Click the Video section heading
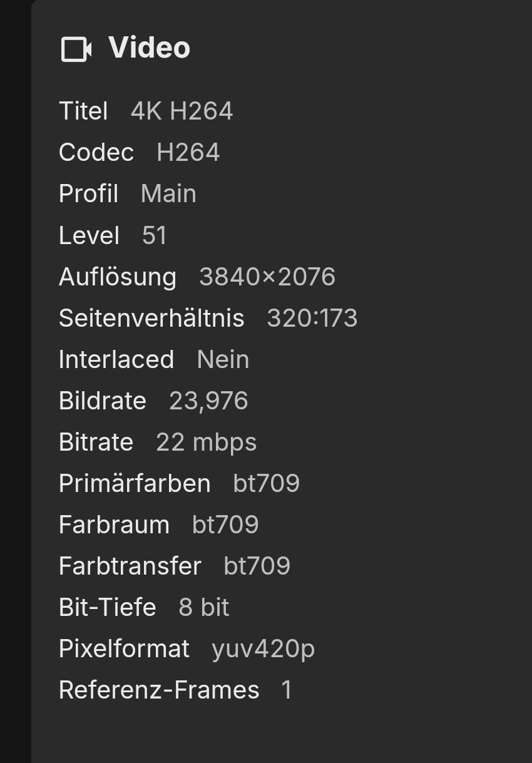This screenshot has width=532, height=763. (x=149, y=48)
